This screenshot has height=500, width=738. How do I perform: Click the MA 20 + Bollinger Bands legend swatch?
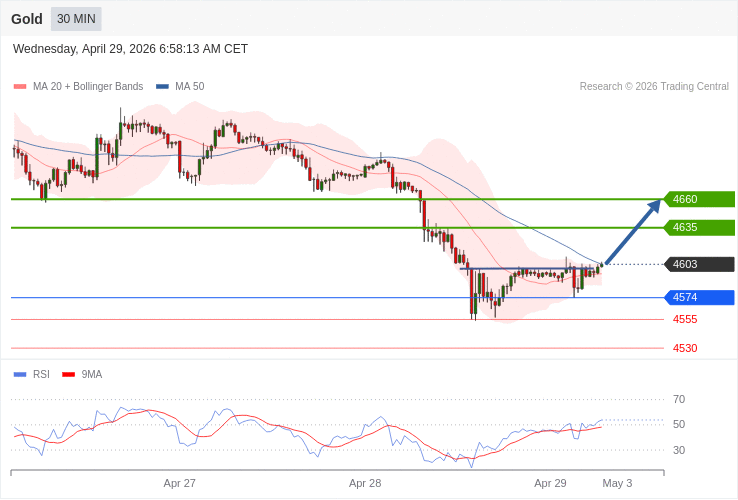click(x=20, y=87)
